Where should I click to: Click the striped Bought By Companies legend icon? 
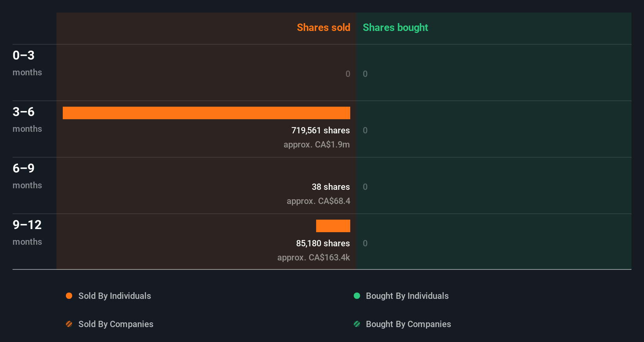click(357, 324)
